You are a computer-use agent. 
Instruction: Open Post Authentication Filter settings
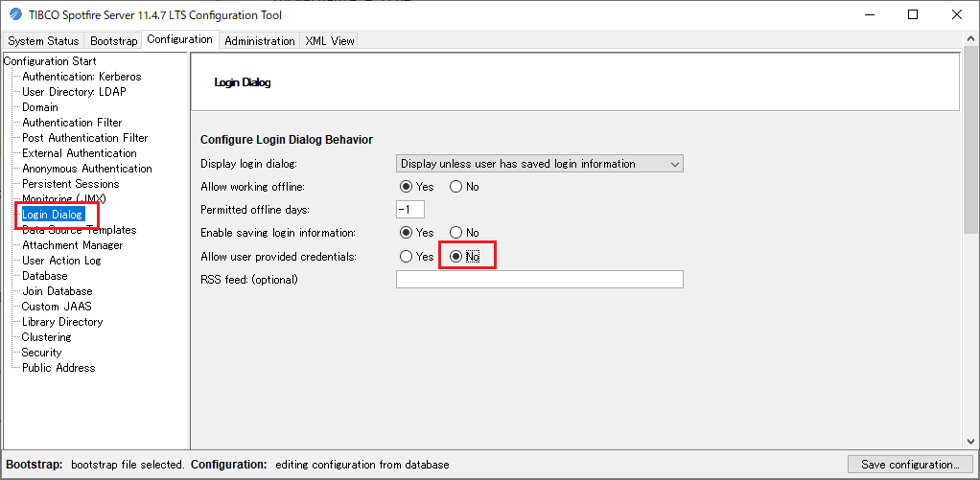coord(85,138)
